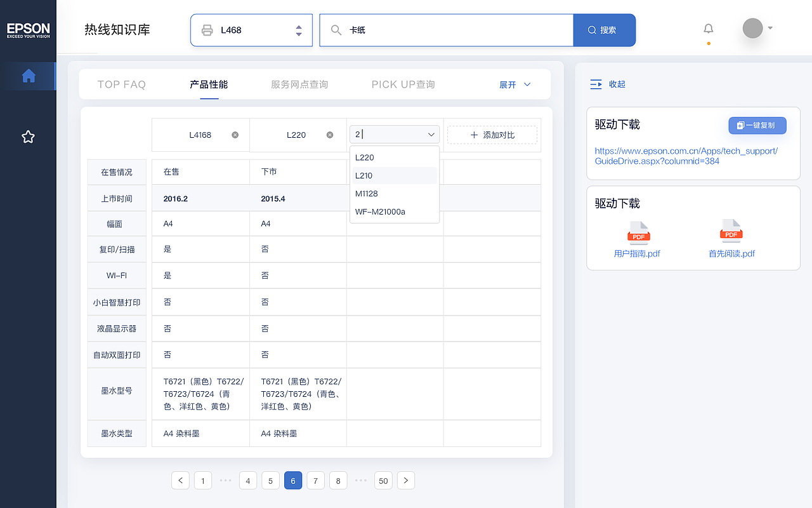The height and width of the screenshot is (508, 812).
Task: Click the 搜索 search button
Action: pos(604,29)
